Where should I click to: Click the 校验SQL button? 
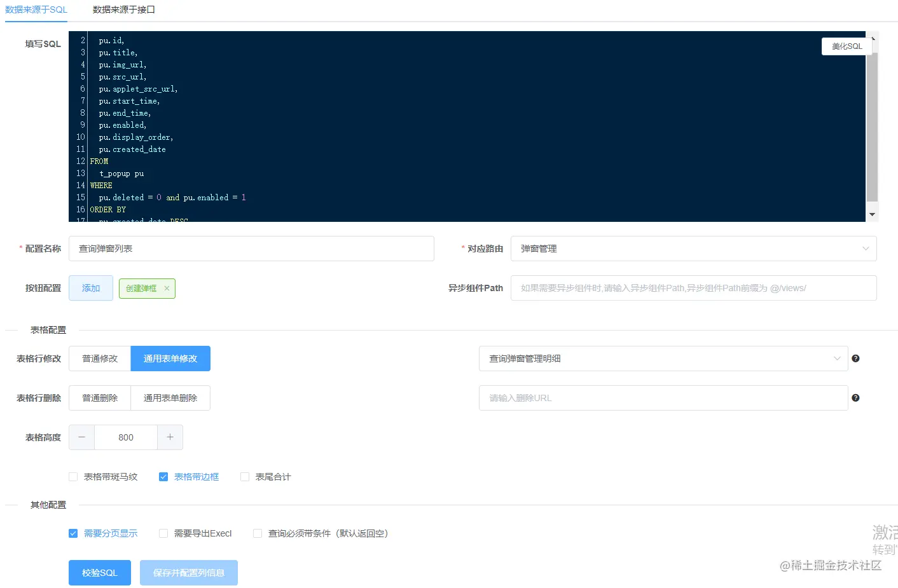[x=100, y=573]
